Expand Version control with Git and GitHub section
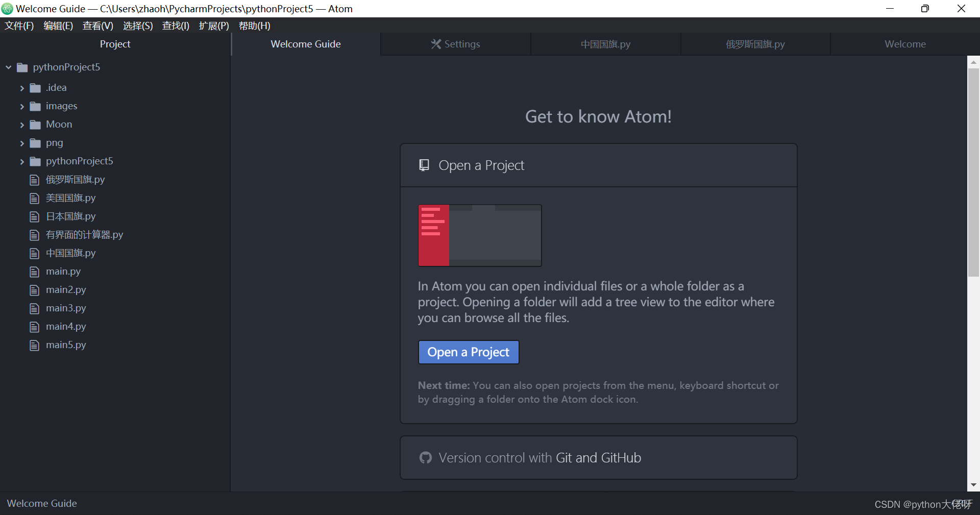 pos(599,457)
